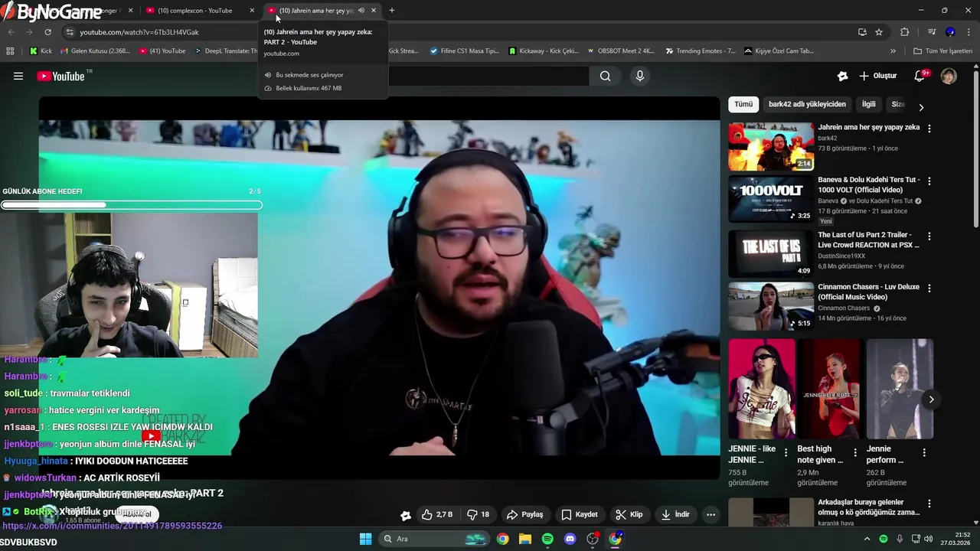Open YouTube notifications bell
Image resolution: width=980 pixels, height=551 pixels.
(x=920, y=76)
